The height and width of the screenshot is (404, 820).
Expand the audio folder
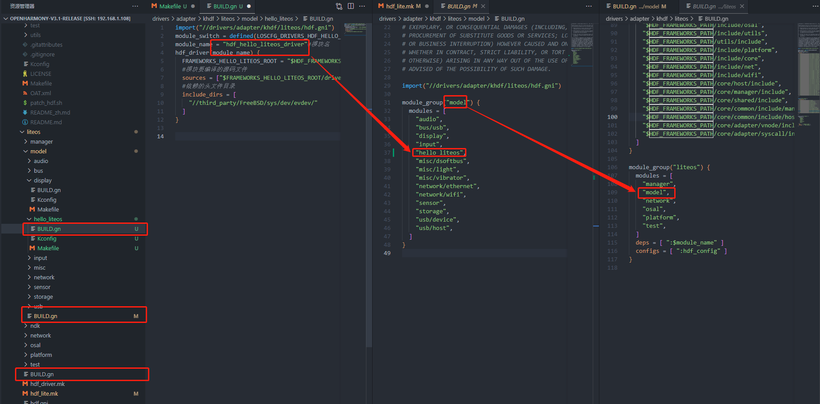pos(29,161)
